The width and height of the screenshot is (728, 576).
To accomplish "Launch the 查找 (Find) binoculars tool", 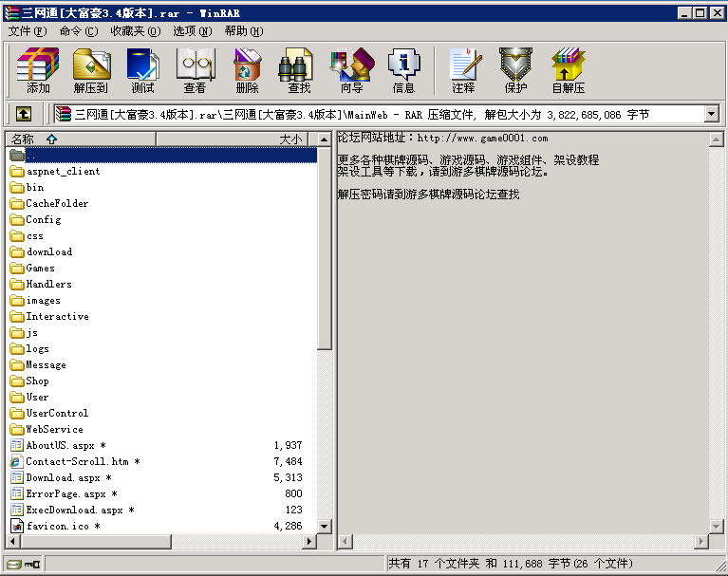I will [299, 70].
